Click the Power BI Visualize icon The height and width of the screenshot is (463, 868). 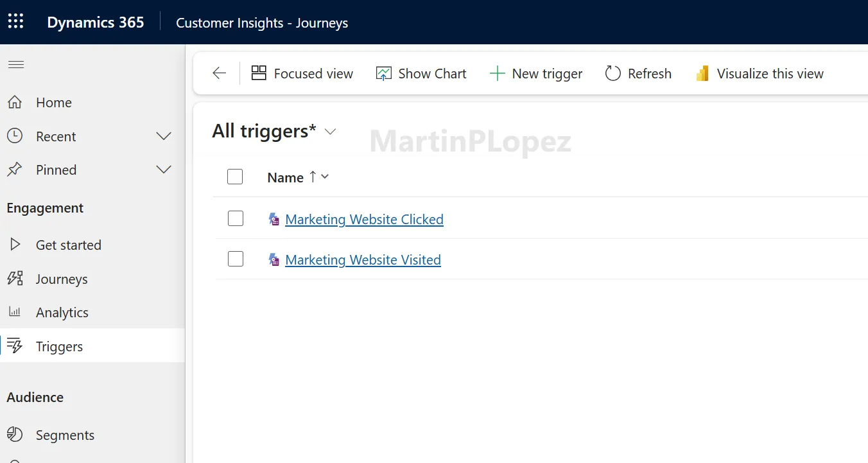coord(702,73)
